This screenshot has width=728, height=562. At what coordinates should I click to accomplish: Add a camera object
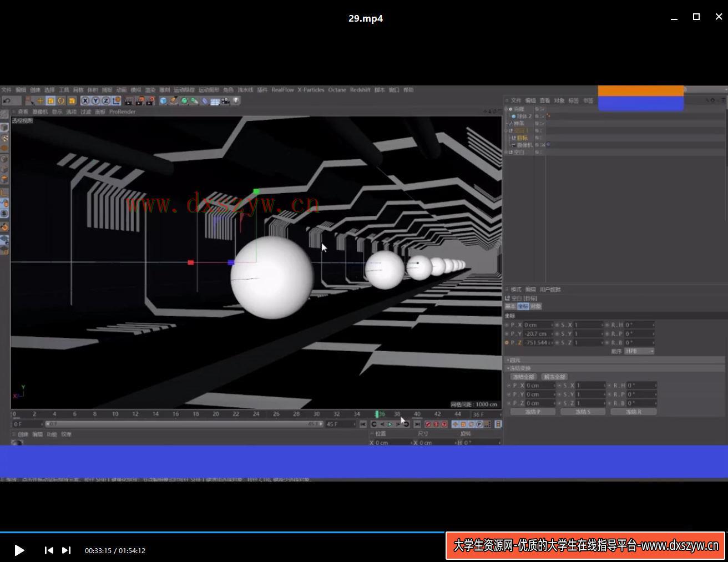225,100
